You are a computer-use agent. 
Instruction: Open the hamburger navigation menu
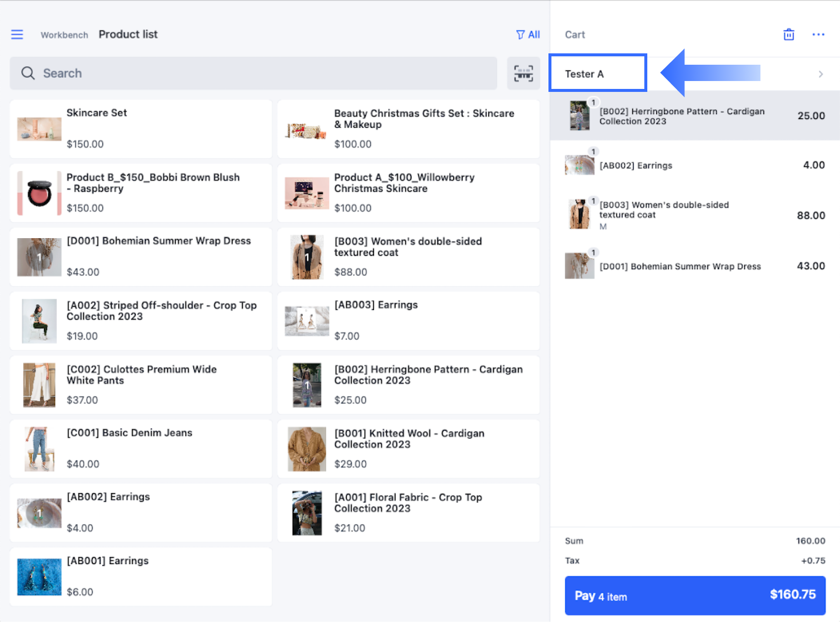[17, 34]
